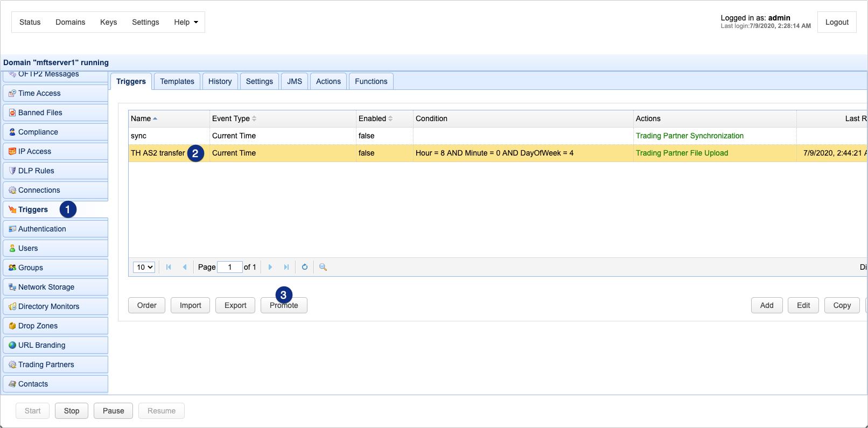868x428 pixels.
Task: Go to previous page of triggers grid
Action: (x=185, y=267)
